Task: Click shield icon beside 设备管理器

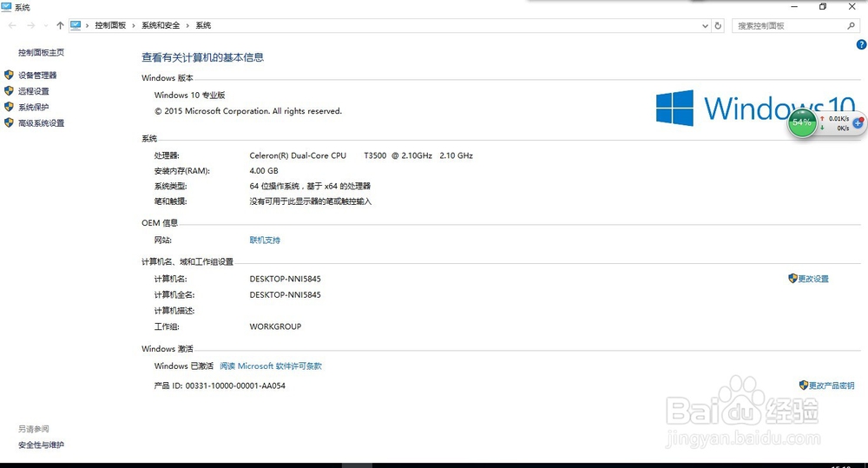Action: point(9,75)
